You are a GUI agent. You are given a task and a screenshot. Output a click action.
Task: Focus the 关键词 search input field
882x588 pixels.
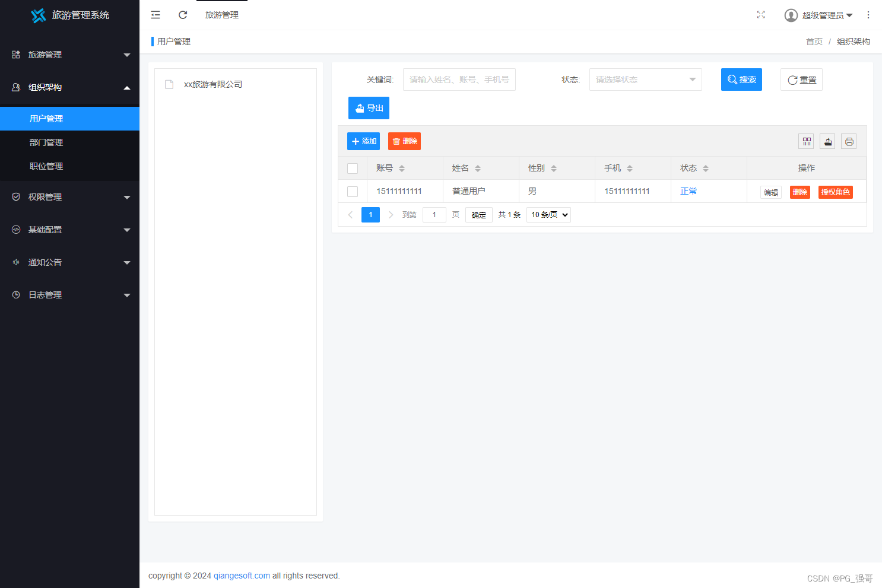tap(459, 80)
